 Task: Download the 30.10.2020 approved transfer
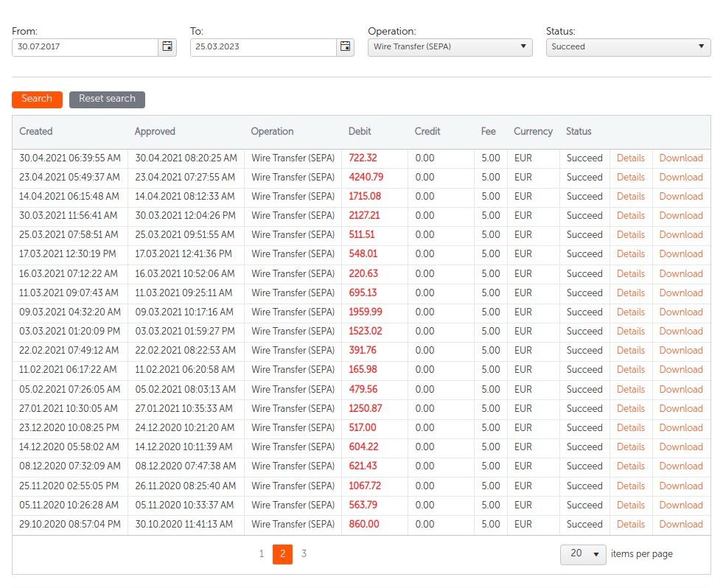pyautogui.click(x=680, y=524)
